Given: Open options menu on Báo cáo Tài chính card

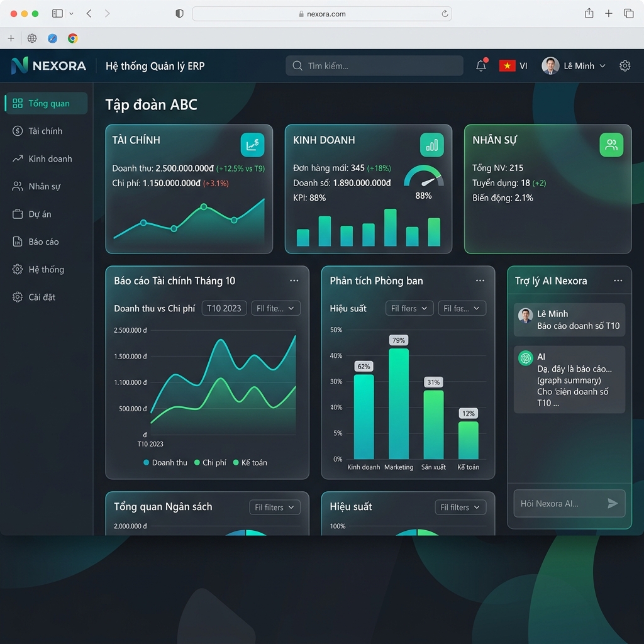Looking at the screenshot, I should point(294,280).
